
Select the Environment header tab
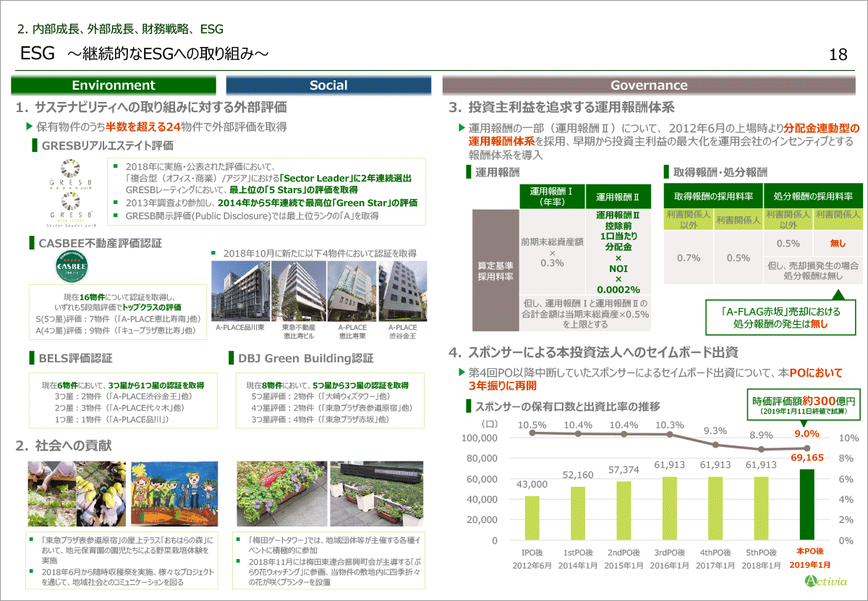pyautogui.click(x=113, y=85)
